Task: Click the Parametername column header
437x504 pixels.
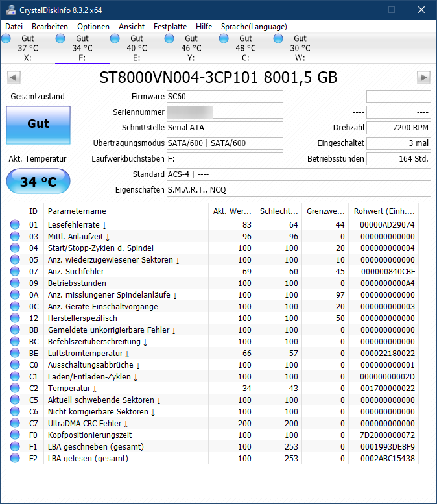Action: click(x=126, y=211)
